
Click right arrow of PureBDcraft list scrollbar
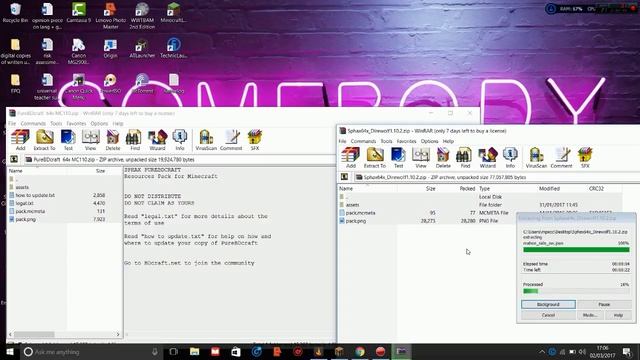118,334
